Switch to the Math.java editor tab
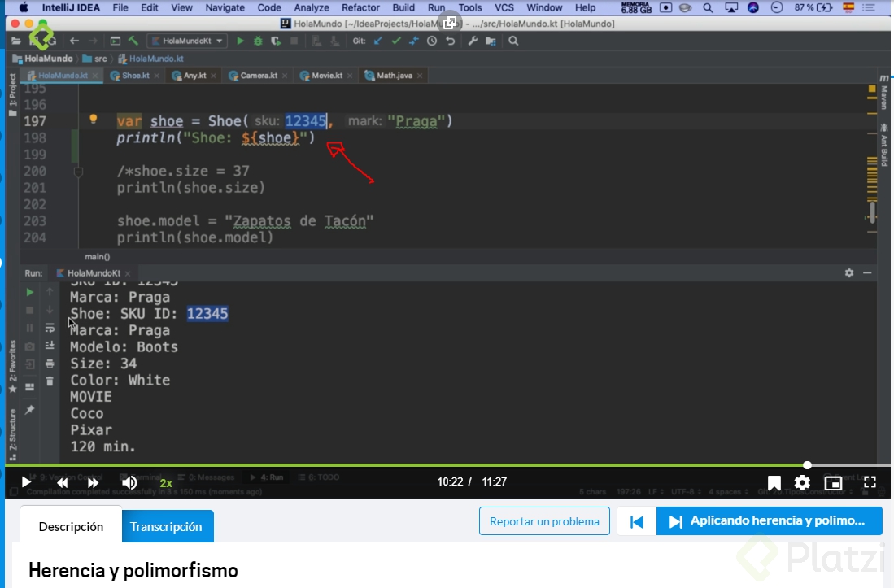The width and height of the screenshot is (894, 588). coord(394,75)
